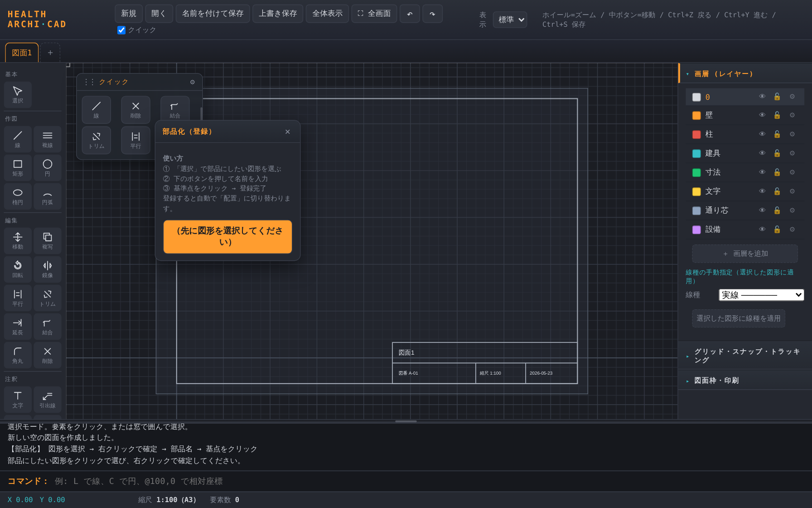This screenshot has height=508, width=812.
Task: Activate the 回転 rotate tool
Action: (18, 269)
